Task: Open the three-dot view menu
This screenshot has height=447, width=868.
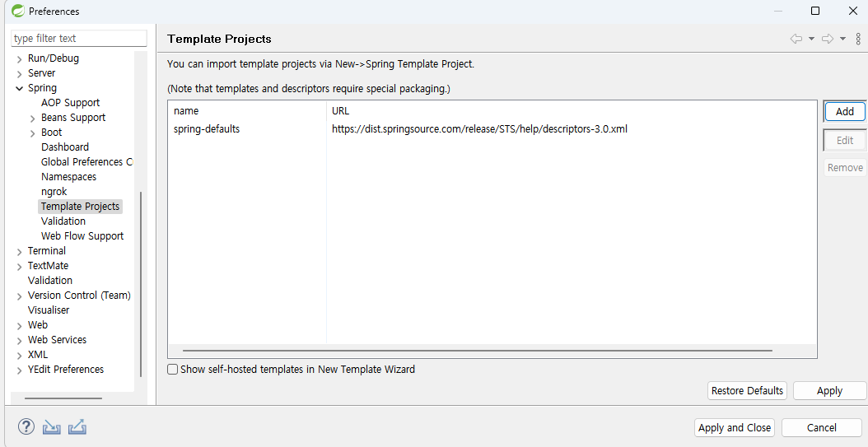Action: [x=858, y=39]
